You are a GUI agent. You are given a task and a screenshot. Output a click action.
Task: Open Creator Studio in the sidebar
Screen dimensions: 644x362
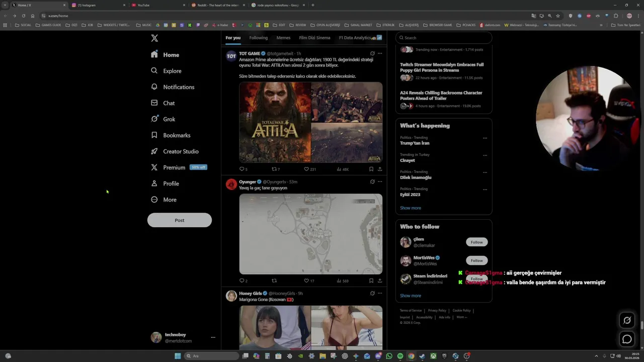175,151
